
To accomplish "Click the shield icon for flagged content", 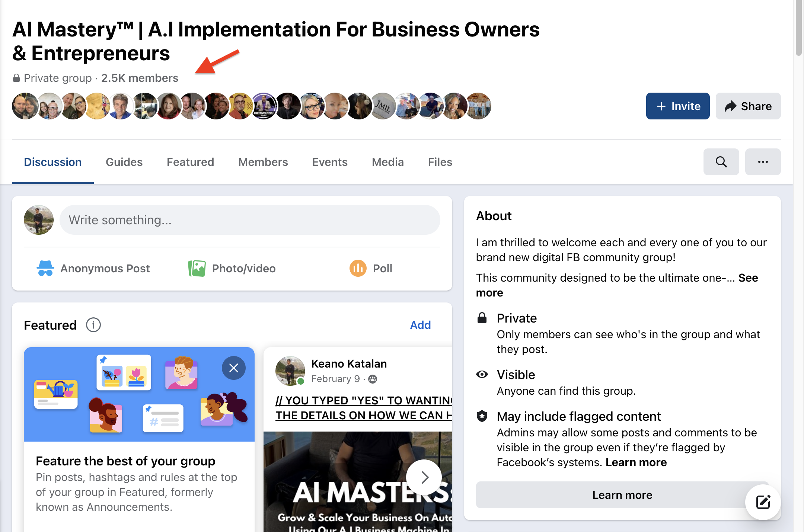I will 482,416.
